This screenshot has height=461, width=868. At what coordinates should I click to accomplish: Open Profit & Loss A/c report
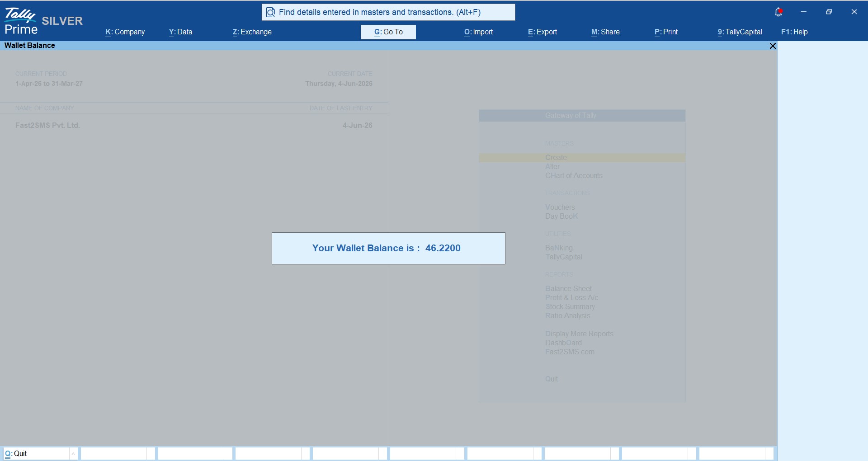click(571, 298)
